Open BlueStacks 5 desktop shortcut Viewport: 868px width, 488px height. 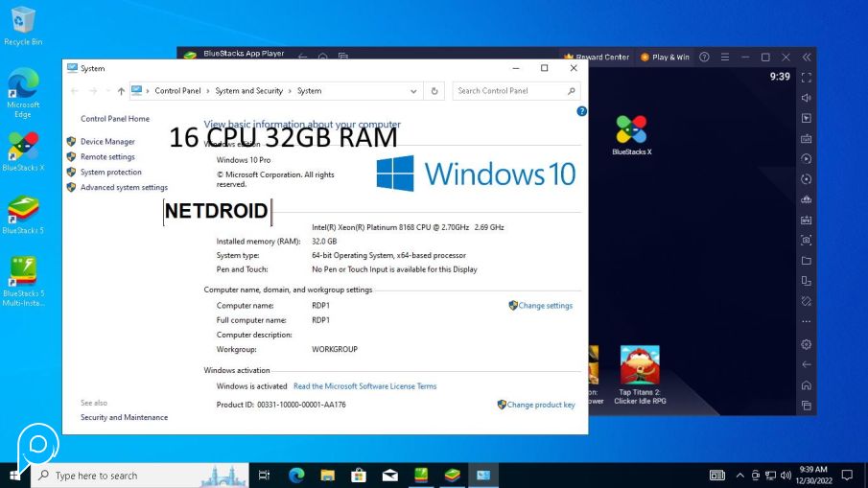[23, 212]
